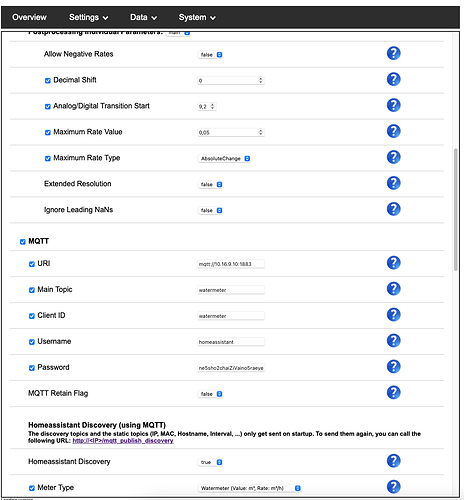Toggle the Client ID checkbox

point(32,316)
